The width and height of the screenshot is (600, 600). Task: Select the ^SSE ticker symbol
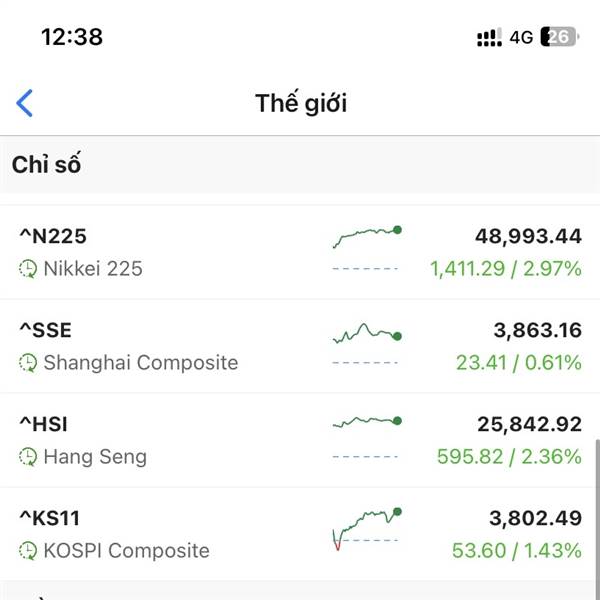(46, 330)
